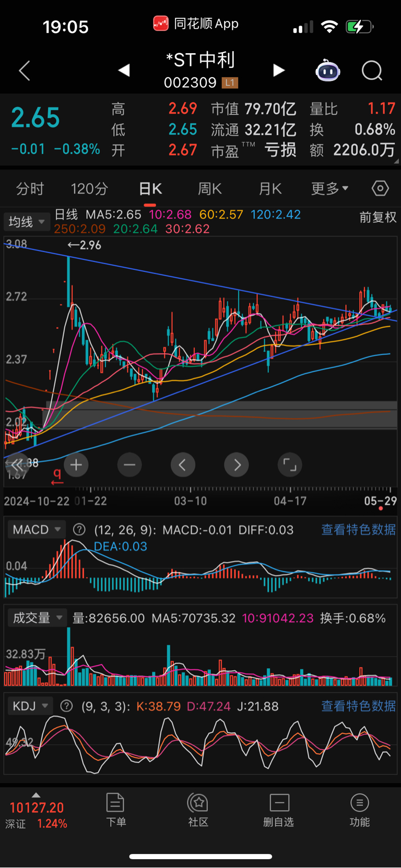Tap the 开 2.67 opening price
The image size is (401, 868).
tap(154, 150)
